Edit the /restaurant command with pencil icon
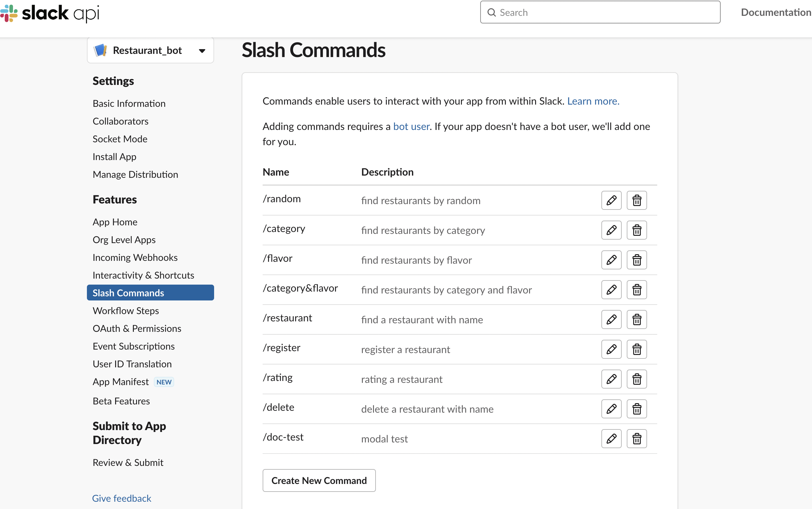This screenshot has height=509, width=812. point(611,319)
